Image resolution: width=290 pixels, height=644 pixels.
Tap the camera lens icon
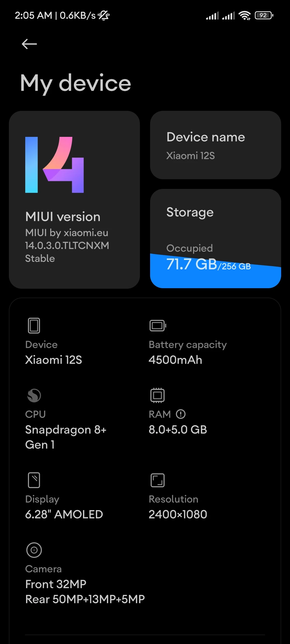pos(34,550)
